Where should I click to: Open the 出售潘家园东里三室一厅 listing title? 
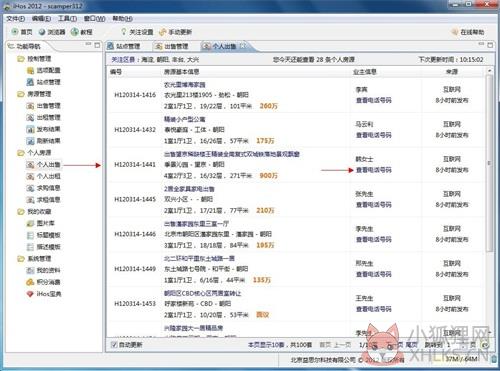tap(196, 224)
